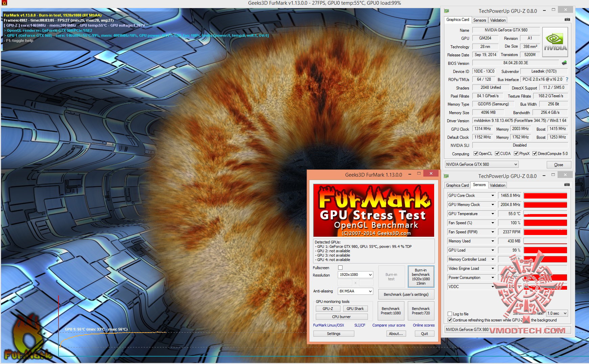Click the Fan Speed (%) red graph bar
The image size is (589, 364).
pos(545,223)
